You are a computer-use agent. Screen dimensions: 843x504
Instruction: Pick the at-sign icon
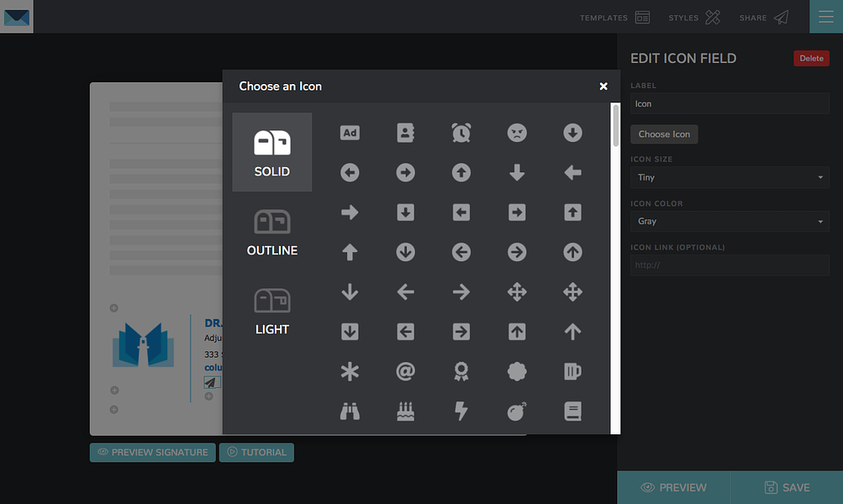[x=405, y=371]
